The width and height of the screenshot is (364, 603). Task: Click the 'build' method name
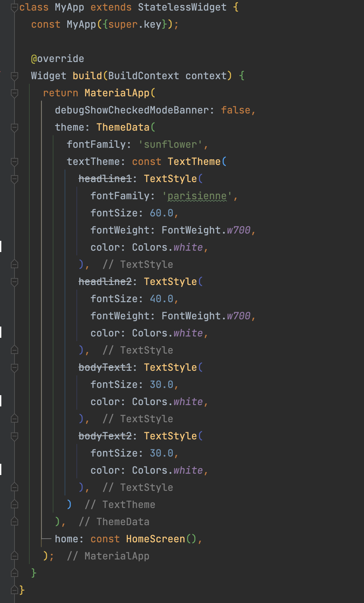[x=87, y=76]
